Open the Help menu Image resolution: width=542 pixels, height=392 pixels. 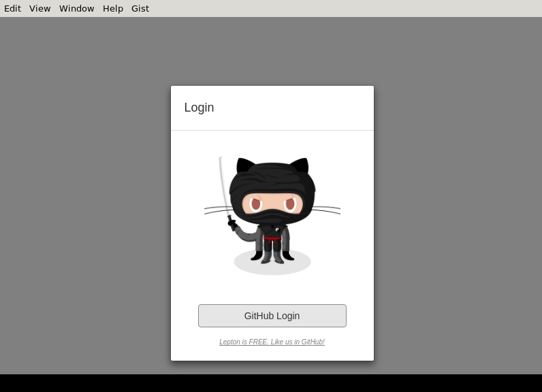[x=112, y=8]
